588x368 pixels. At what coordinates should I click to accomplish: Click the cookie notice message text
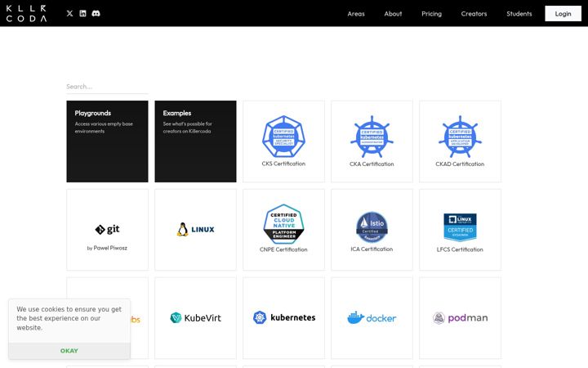point(69,318)
